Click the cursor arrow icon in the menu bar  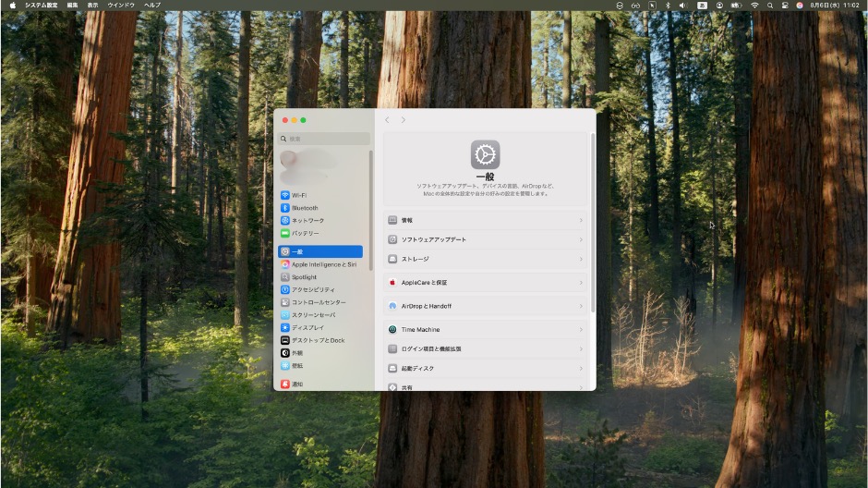pyautogui.click(x=652, y=5)
